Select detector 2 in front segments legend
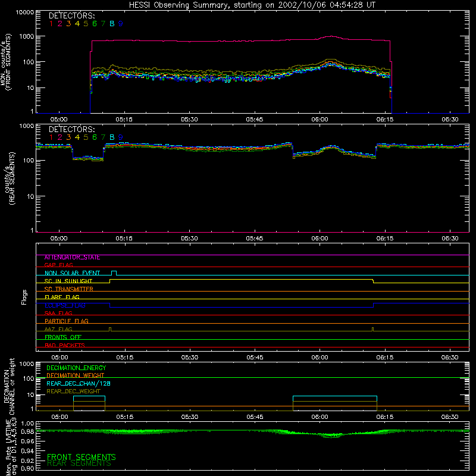Viewport: 476px width, 476px height. click(60, 24)
